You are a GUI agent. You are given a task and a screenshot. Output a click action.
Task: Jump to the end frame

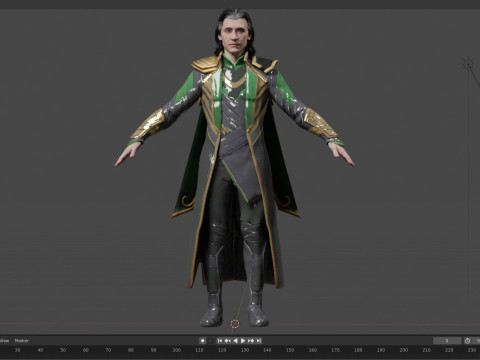258,341
